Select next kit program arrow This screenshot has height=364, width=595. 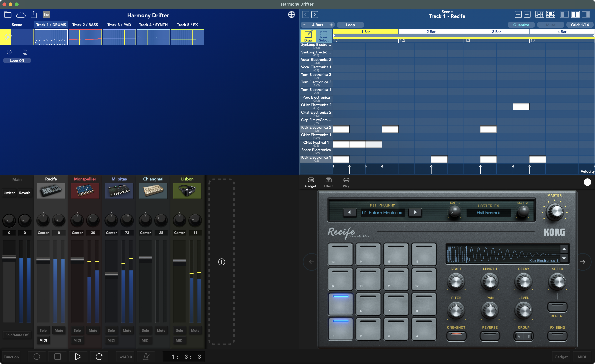(x=415, y=212)
